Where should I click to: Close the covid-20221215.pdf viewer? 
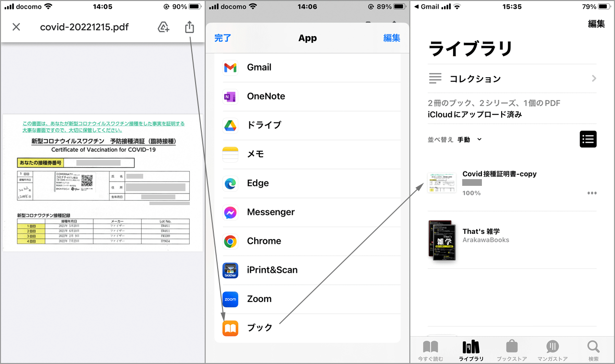[x=16, y=27]
